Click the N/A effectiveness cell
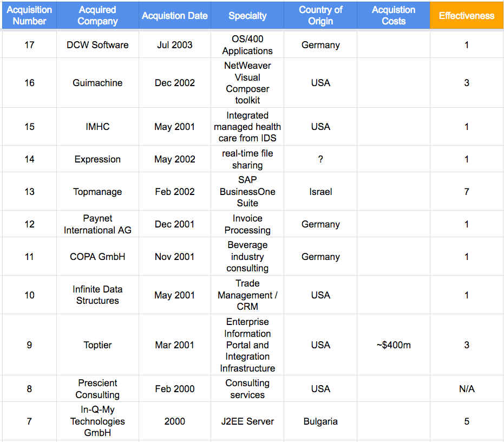The width and height of the screenshot is (504, 442). click(x=467, y=388)
